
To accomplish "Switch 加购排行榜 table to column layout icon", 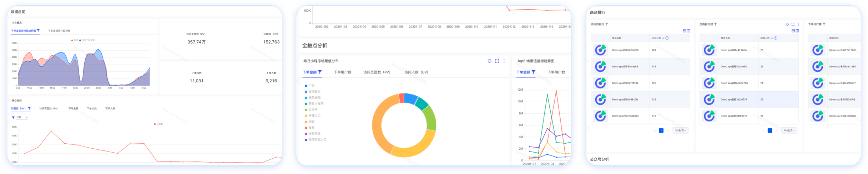I will pos(797,31).
